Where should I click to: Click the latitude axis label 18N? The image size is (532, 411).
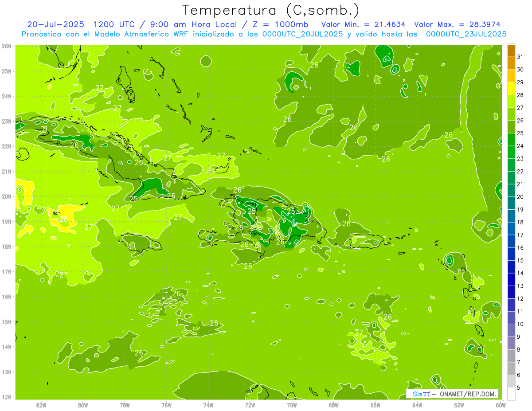(x=7, y=247)
